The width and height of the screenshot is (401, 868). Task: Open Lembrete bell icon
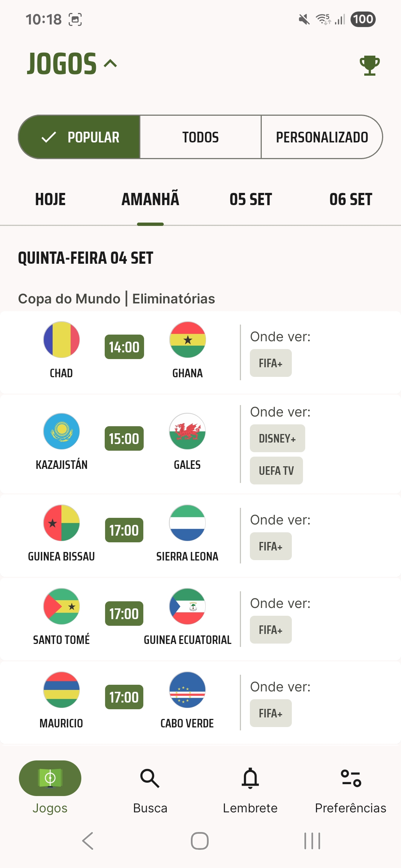(x=250, y=778)
